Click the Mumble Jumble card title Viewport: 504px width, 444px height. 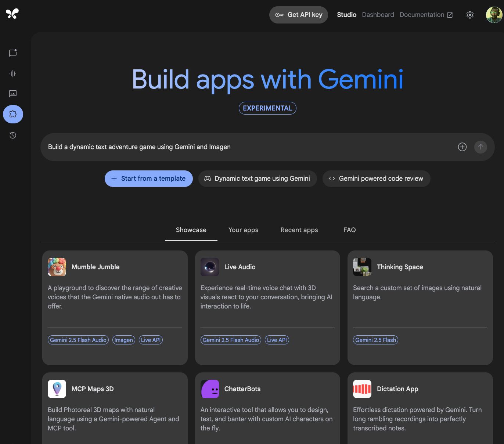click(96, 267)
